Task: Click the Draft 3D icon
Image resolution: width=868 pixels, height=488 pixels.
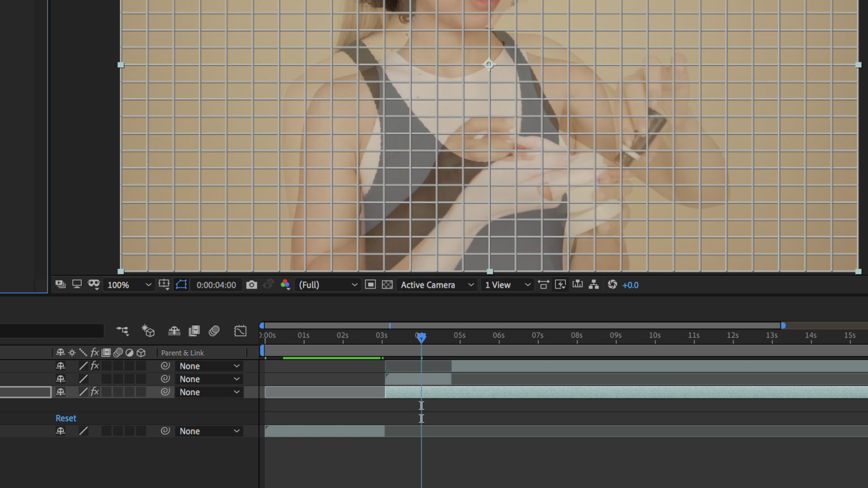Action: click(148, 331)
